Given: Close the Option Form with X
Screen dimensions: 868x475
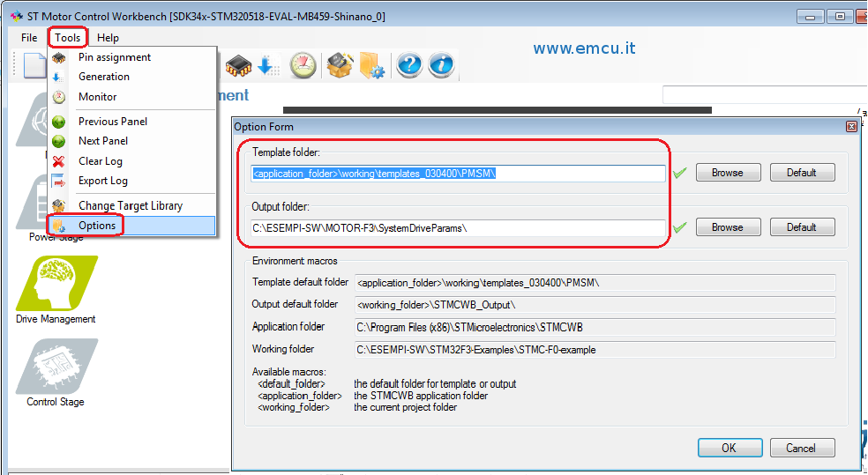Looking at the screenshot, I should tap(852, 127).
